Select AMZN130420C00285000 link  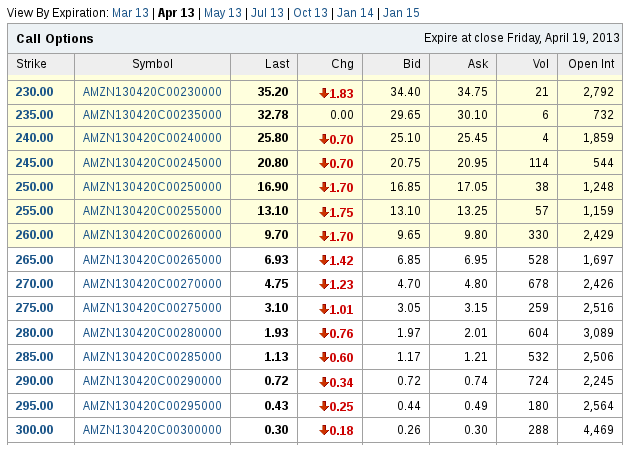[152, 357]
